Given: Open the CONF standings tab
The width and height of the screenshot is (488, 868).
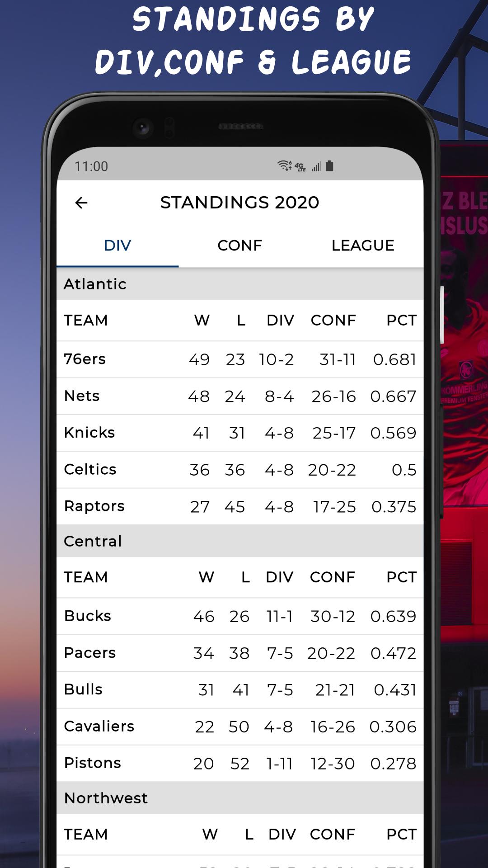Looking at the screenshot, I should tap(239, 245).
